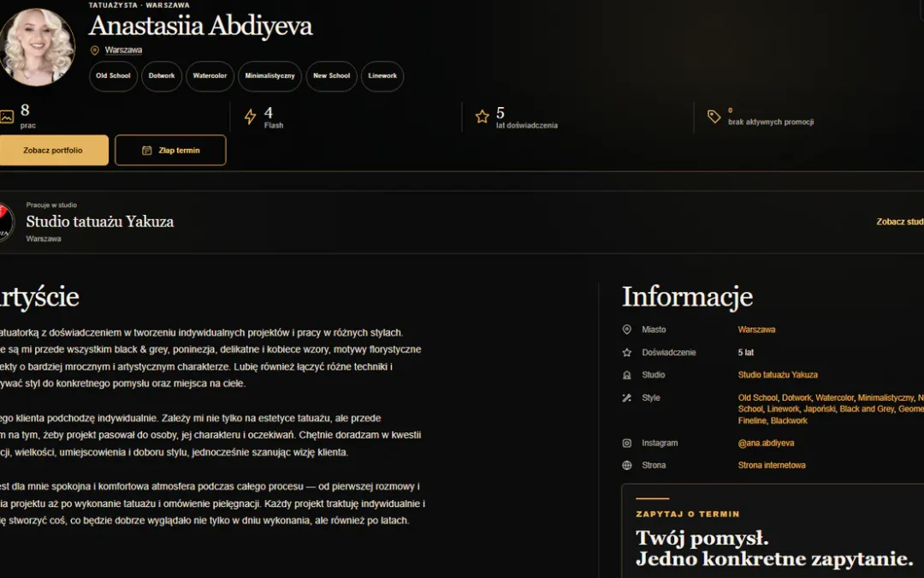Select the Watercolor style tag
The height and width of the screenshot is (578, 924).
point(210,76)
